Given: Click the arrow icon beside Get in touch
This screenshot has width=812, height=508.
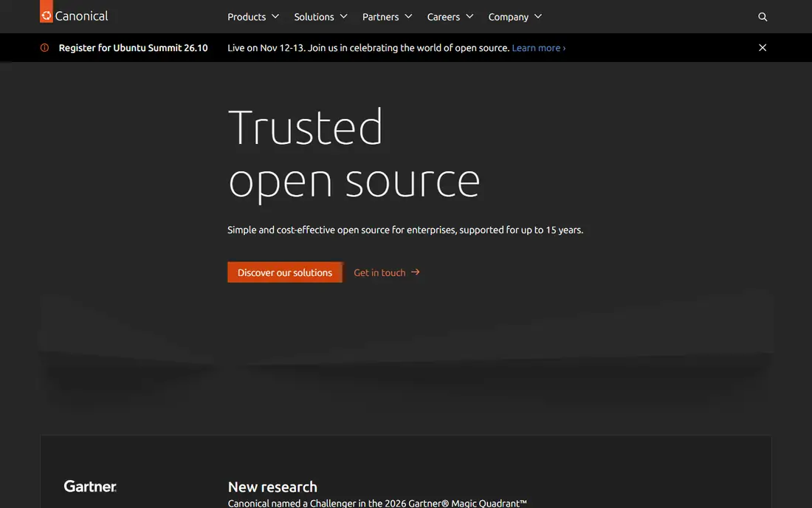Looking at the screenshot, I should pyautogui.click(x=416, y=272).
